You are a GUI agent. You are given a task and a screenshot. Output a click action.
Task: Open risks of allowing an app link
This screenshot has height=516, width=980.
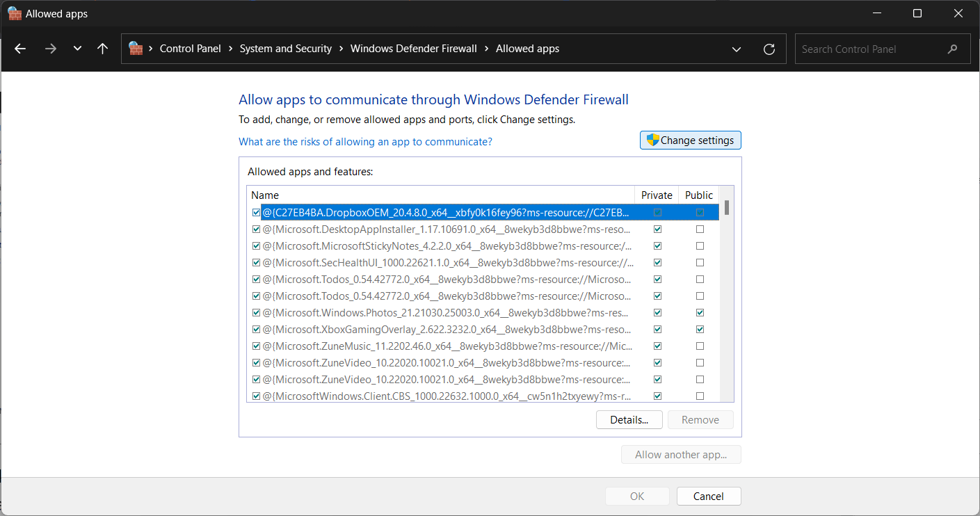click(x=365, y=142)
